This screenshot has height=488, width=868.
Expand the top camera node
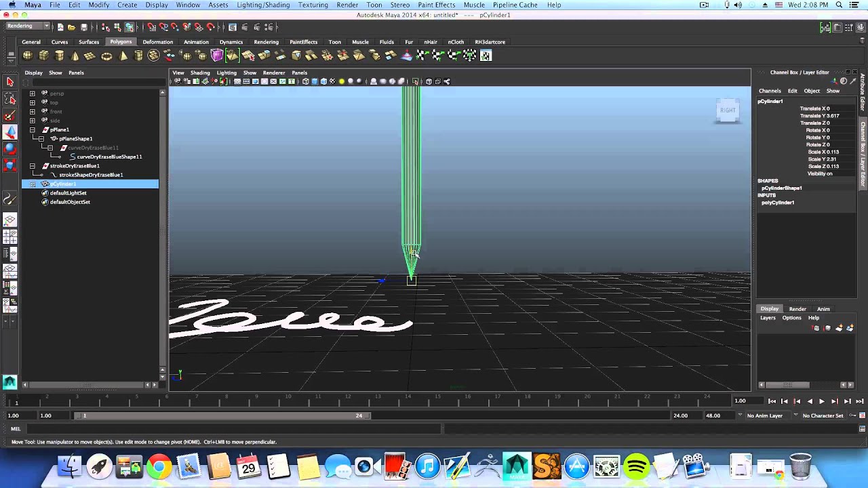click(x=32, y=102)
